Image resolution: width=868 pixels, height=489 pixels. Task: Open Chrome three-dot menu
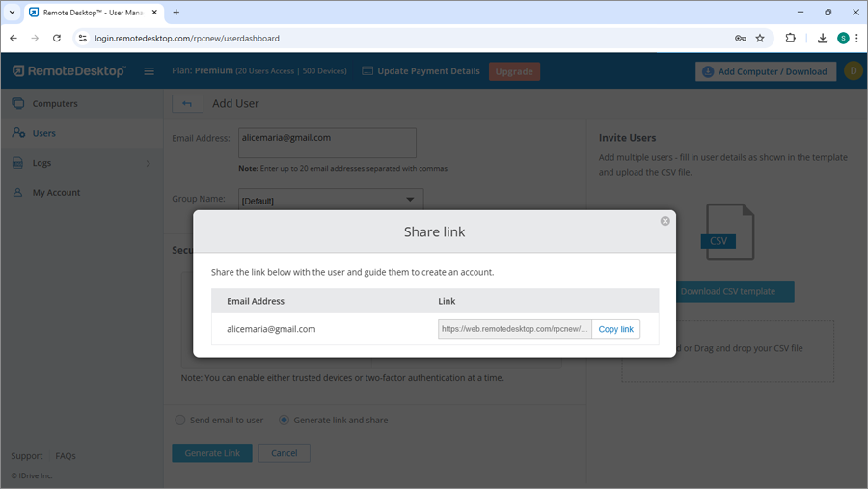(857, 39)
